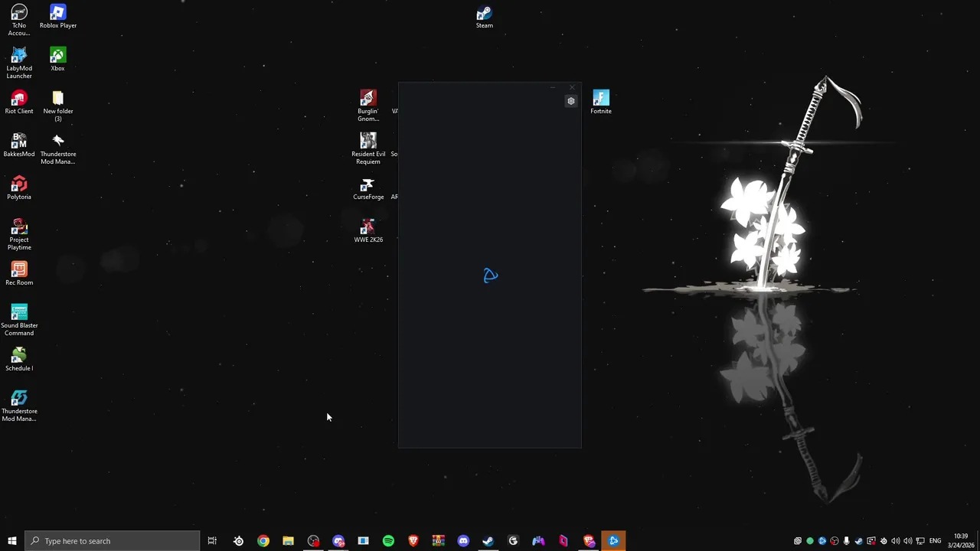The height and width of the screenshot is (551, 980).
Task: Open Google Chrome from the taskbar
Action: click(x=263, y=541)
